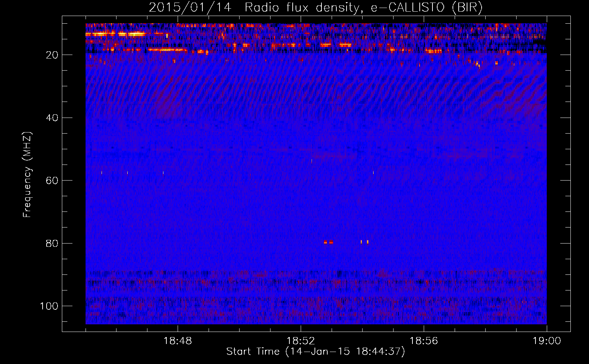Image resolution: width=589 pixels, height=364 pixels.
Task: Click the 19:00 time tick label
Action: 547,341
